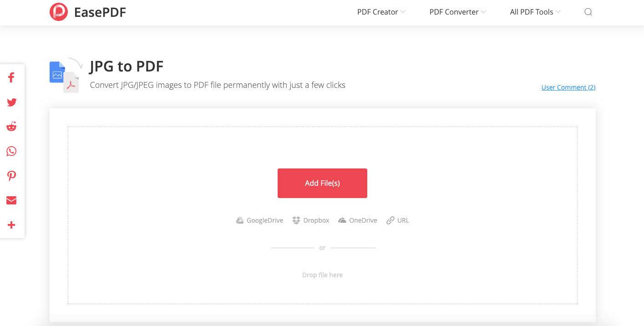Screen dimensions: 644x326
Task: Show more sharing options plus icon
Action: (x=11, y=225)
